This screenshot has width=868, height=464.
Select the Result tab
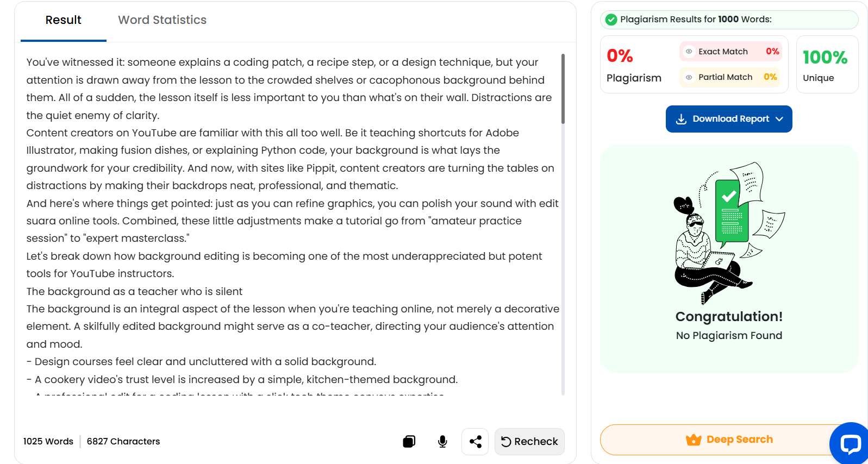[x=63, y=20]
